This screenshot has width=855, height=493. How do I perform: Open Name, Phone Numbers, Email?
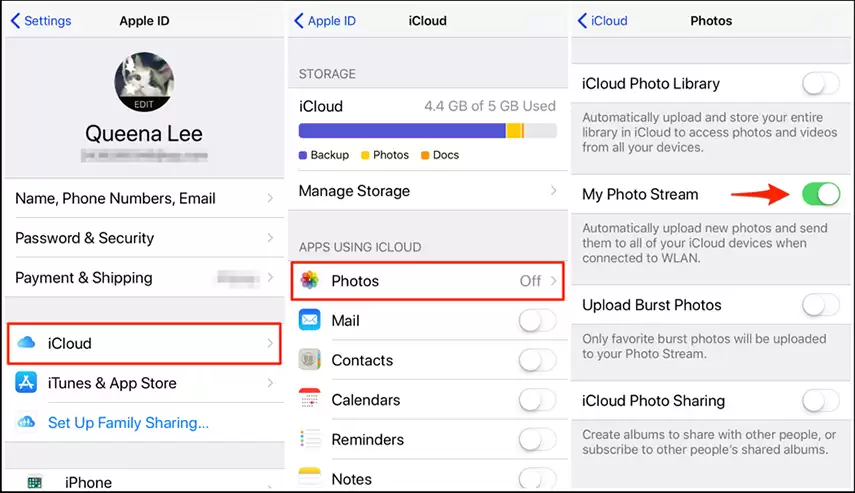[x=144, y=198]
